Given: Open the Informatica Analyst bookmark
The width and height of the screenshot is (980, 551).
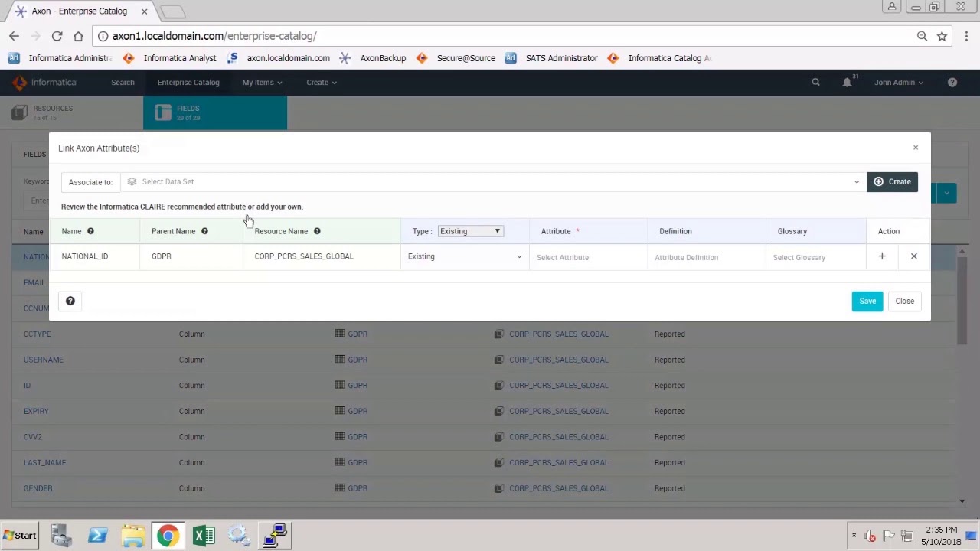Looking at the screenshot, I should click(x=170, y=58).
